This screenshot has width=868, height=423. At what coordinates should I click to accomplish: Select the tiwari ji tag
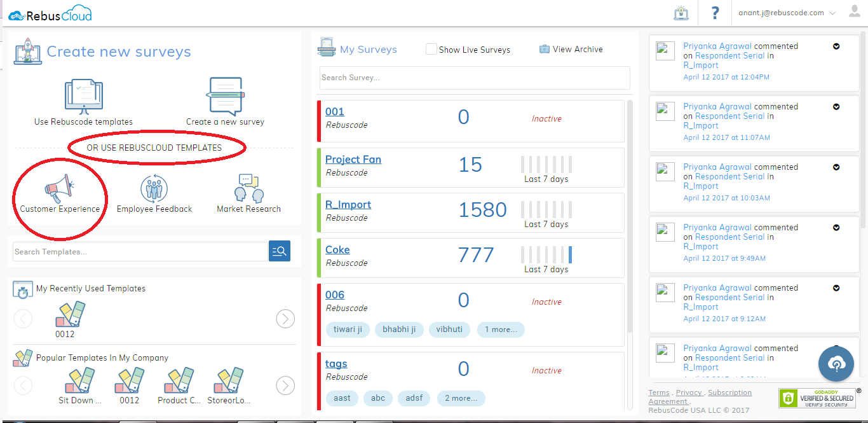(x=348, y=329)
